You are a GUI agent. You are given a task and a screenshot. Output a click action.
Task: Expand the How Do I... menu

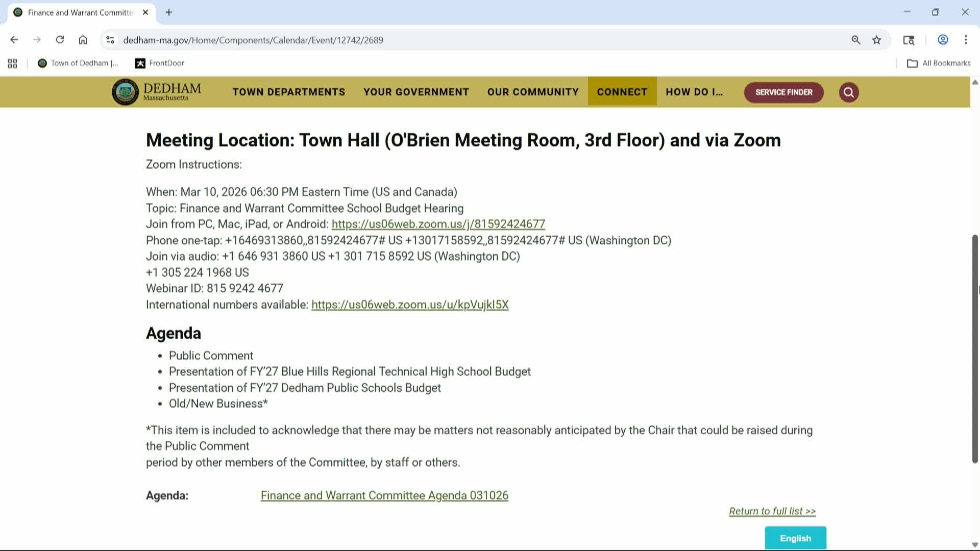point(694,92)
